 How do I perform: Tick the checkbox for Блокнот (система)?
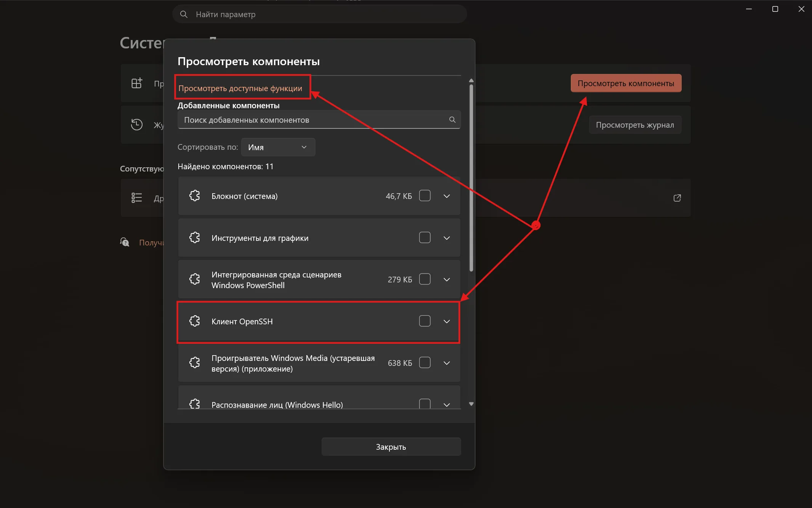[x=425, y=196]
